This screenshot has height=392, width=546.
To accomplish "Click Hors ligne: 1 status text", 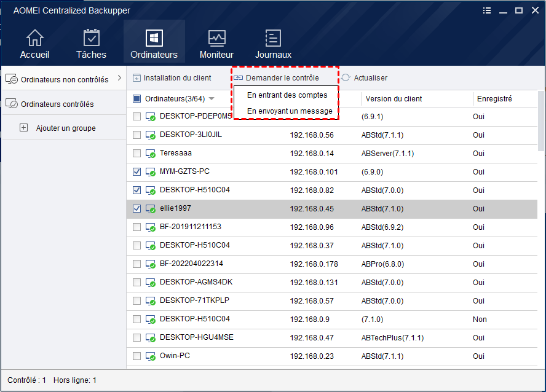I will [x=75, y=380].
